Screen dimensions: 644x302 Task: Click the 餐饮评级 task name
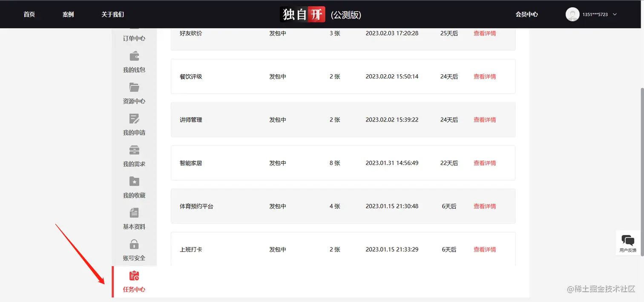(191, 77)
